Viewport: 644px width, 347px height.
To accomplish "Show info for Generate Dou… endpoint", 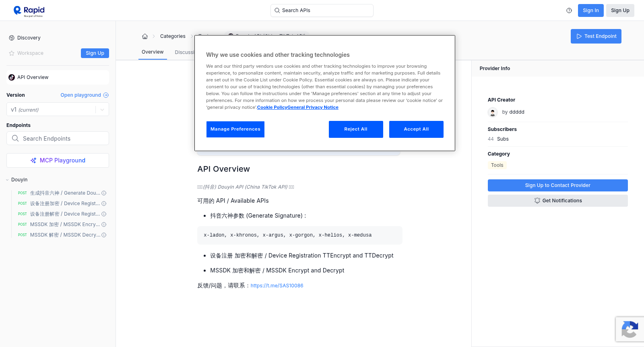I will (104, 193).
